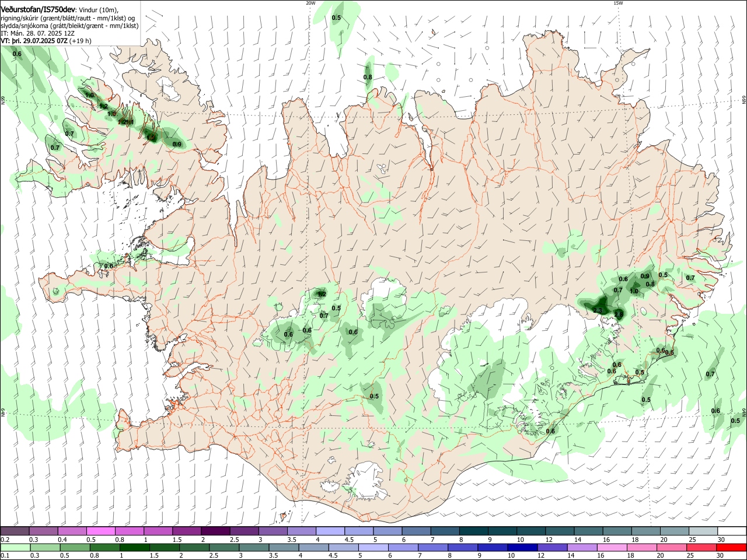Screen dimensions: 747x560
Task: Click the map title Veðurstofan/IS750dev
Action: click(38, 10)
